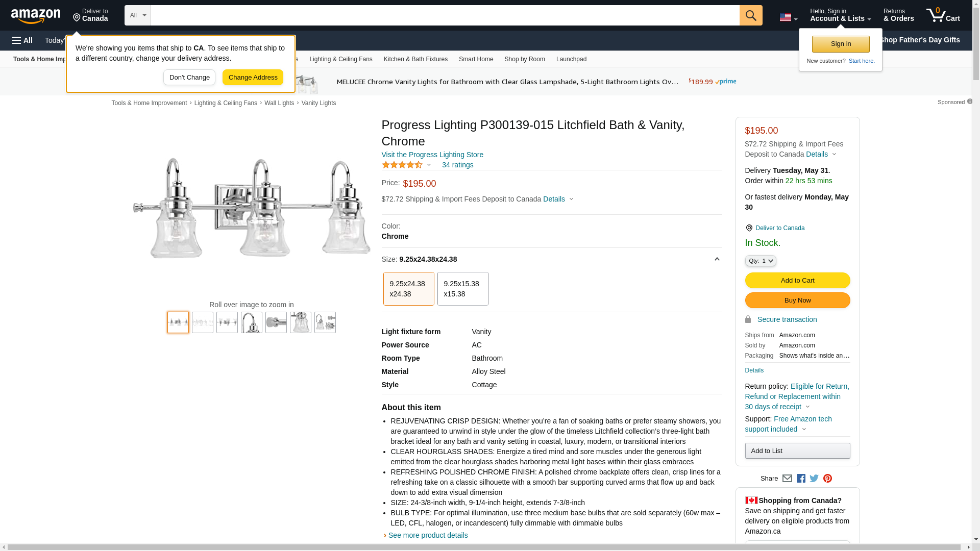Image resolution: width=980 pixels, height=551 pixels.
Task: Open the All hamburger menu
Action: (22, 40)
